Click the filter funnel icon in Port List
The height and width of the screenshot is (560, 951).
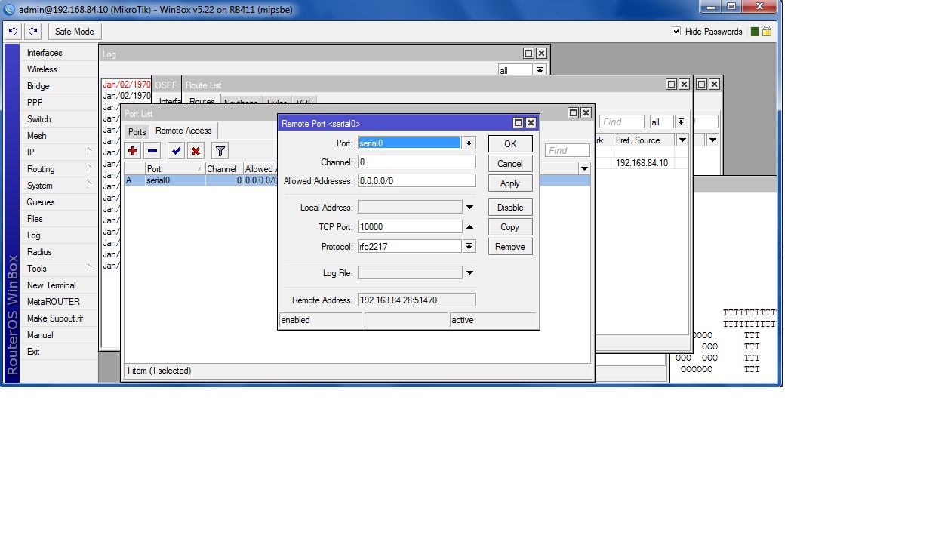point(220,151)
